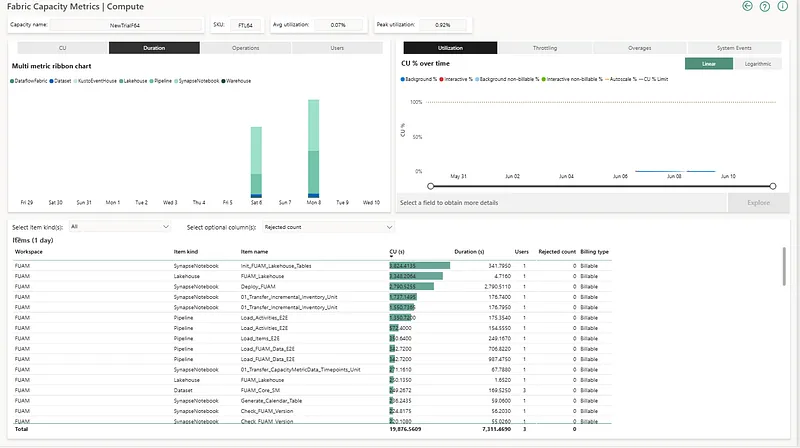Click the right handle of time range slider

[x=773, y=186]
